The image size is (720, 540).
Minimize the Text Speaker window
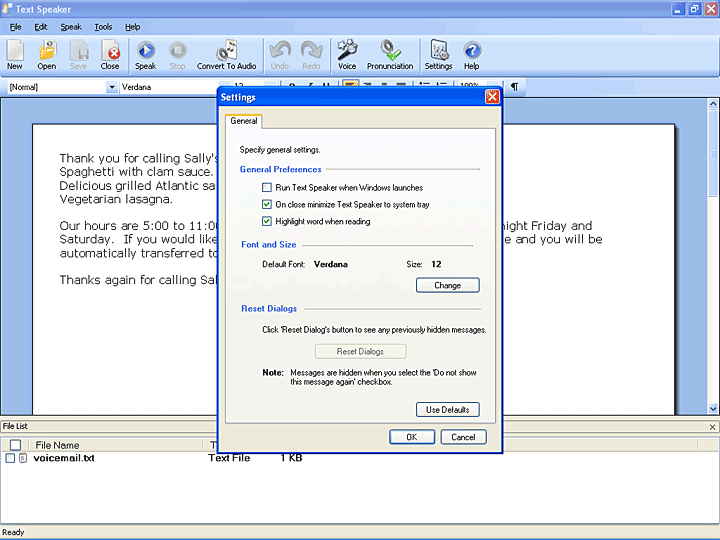678,9
